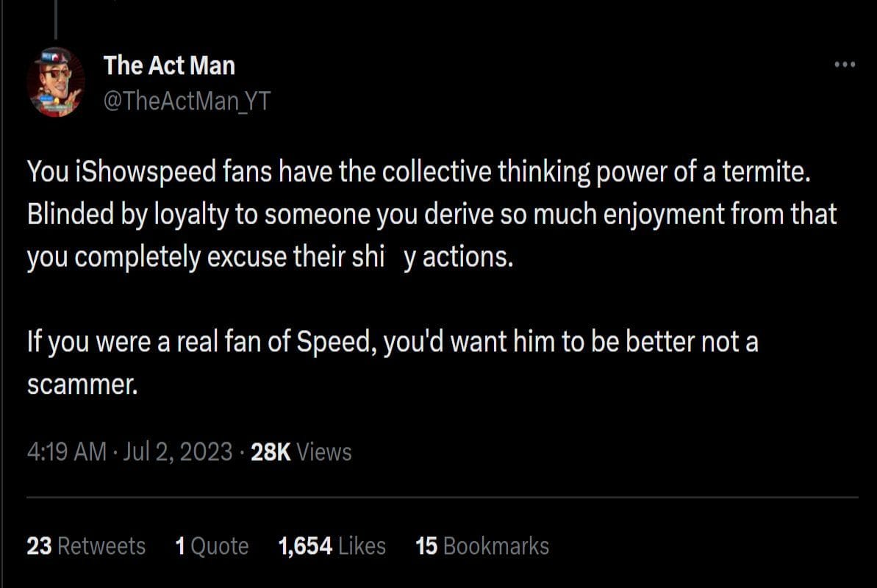Check the 15 Bookmarks stat
This screenshot has width=877, height=588.
coord(482,546)
